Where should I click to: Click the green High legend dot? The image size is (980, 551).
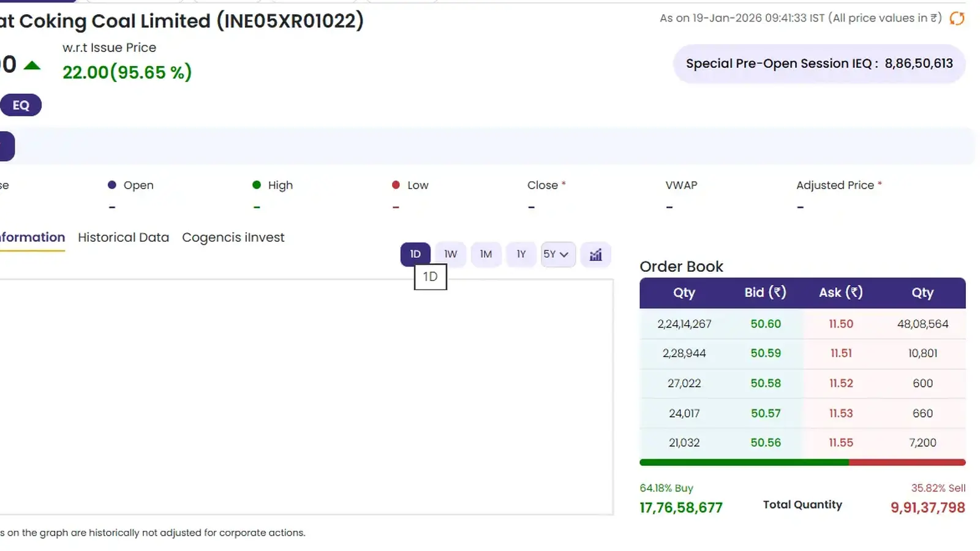pyautogui.click(x=257, y=185)
